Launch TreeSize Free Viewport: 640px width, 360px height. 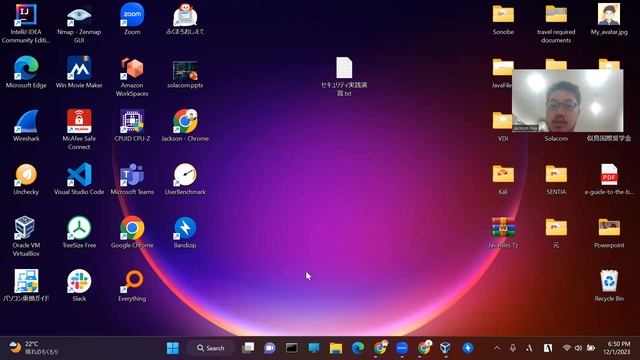pyautogui.click(x=79, y=228)
